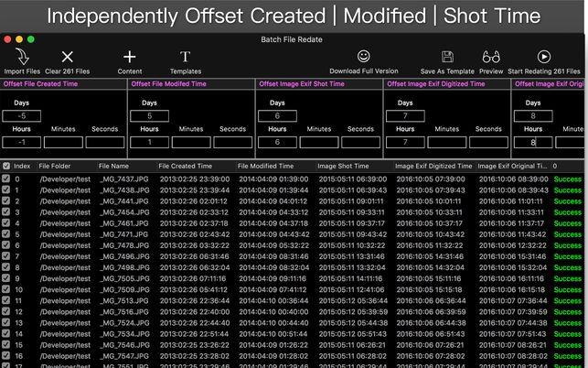This screenshot has height=368, width=588.
Task: Click Hours field in Offset File Modifed Time
Action: click(x=149, y=142)
